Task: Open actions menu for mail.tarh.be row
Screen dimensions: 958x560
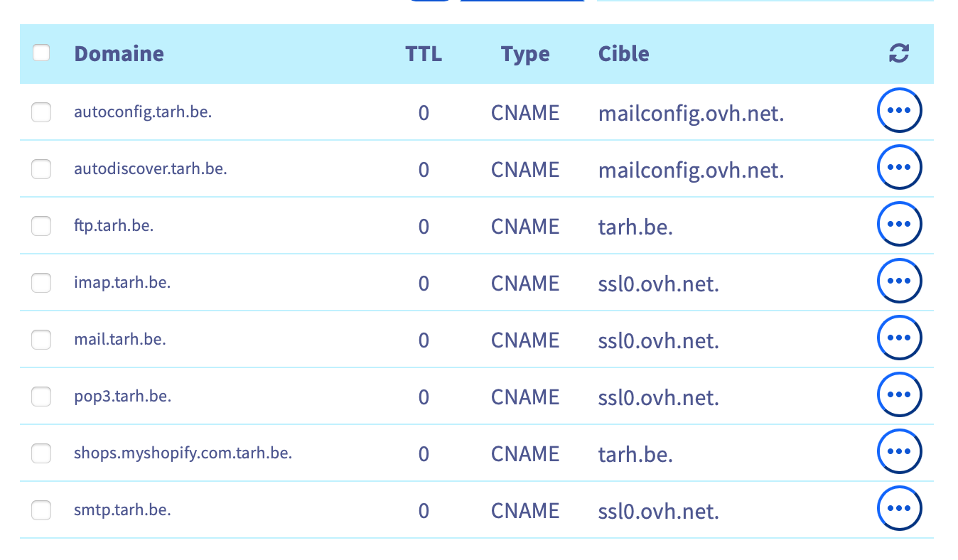Action: [x=900, y=338]
